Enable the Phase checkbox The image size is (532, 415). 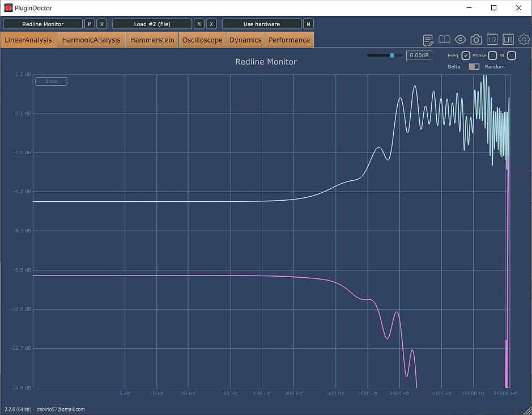pyautogui.click(x=492, y=56)
